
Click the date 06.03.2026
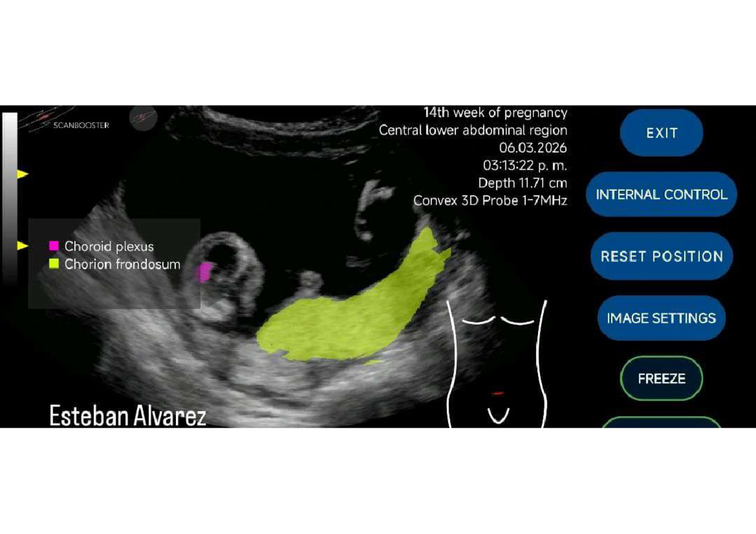533,149
